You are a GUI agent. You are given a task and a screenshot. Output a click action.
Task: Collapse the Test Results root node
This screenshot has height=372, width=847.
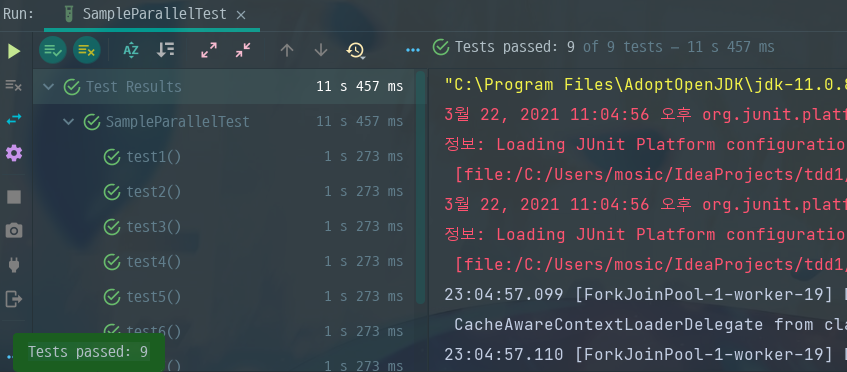click(49, 86)
